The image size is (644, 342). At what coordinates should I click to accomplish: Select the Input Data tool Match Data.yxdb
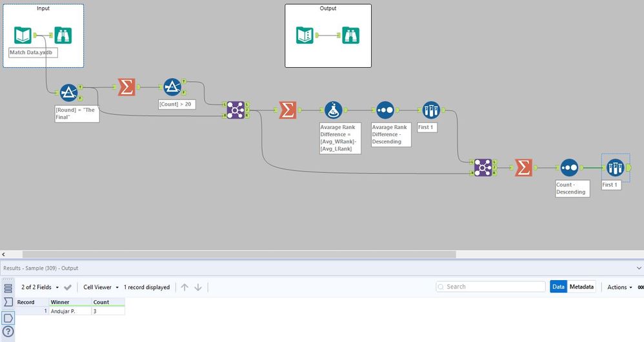coord(23,35)
